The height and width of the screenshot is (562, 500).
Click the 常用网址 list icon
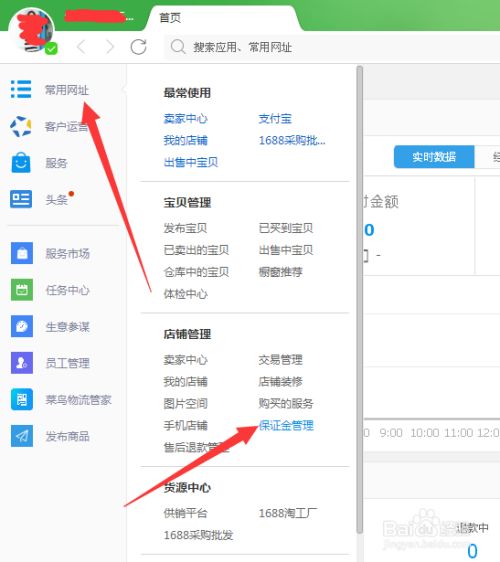coord(21,89)
